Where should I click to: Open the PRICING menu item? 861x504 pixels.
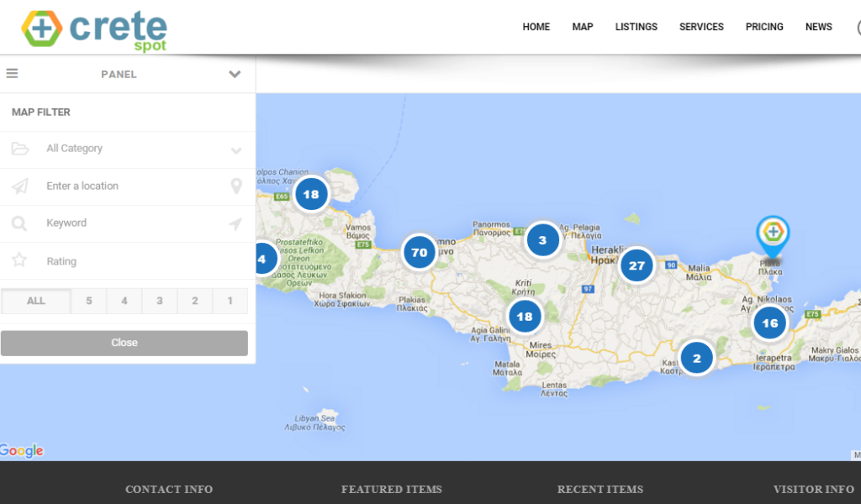(764, 27)
